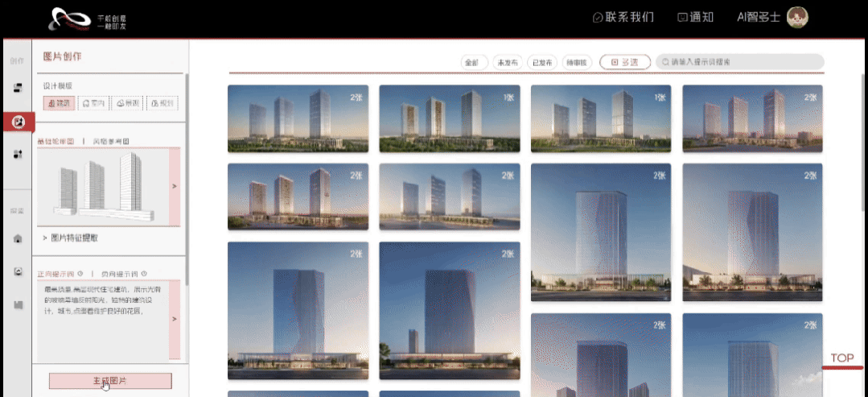Select the 室内 design template option
Image resolution: width=868 pixels, height=397 pixels.
[94, 103]
